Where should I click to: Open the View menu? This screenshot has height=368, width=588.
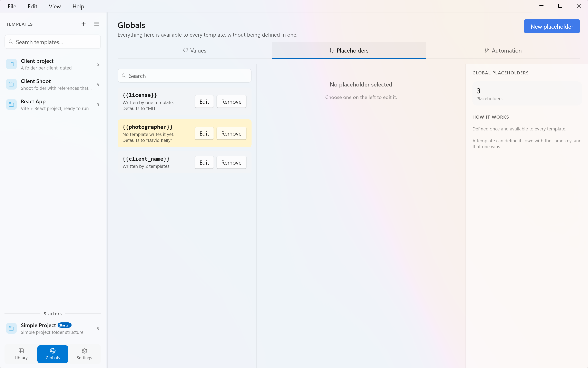(x=55, y=6)
